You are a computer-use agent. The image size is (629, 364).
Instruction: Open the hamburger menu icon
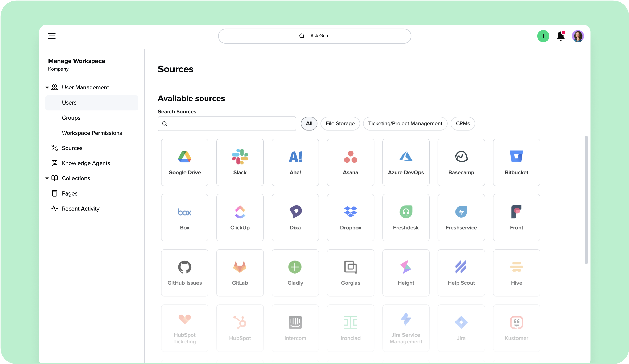coord(52,36)
